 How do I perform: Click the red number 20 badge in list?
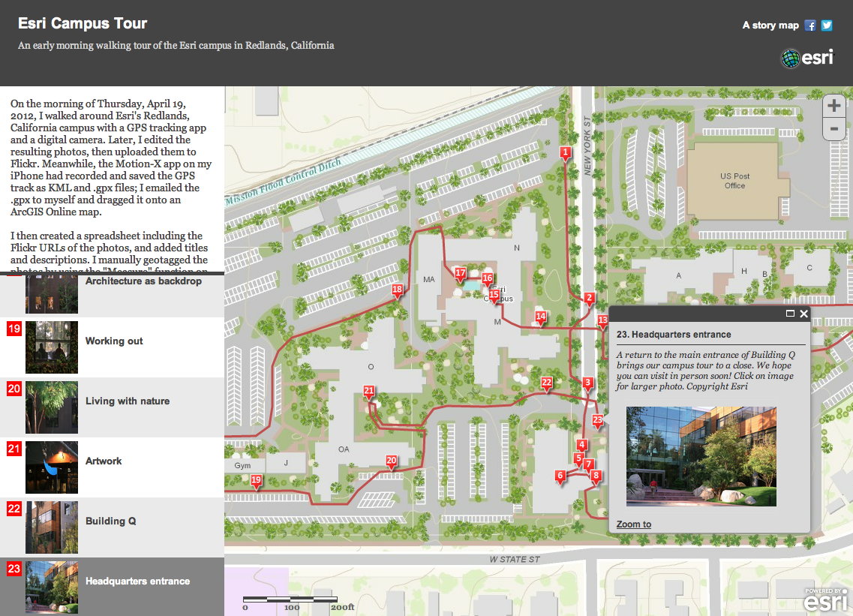tap(14, 389)
